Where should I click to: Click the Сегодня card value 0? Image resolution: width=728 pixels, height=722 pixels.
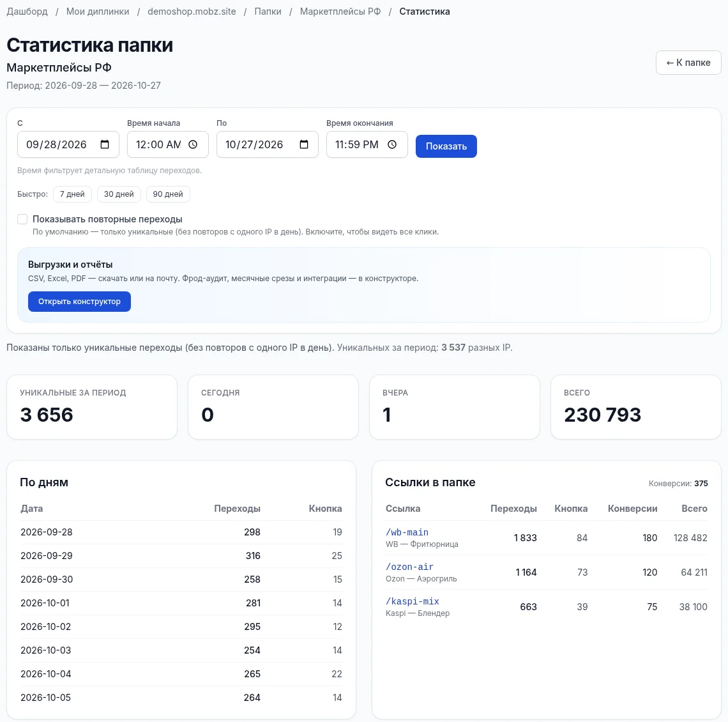coord(208,415)
